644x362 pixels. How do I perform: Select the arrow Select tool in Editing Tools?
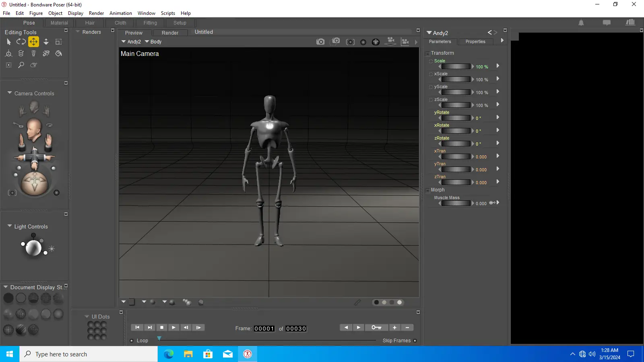point(9,41)
